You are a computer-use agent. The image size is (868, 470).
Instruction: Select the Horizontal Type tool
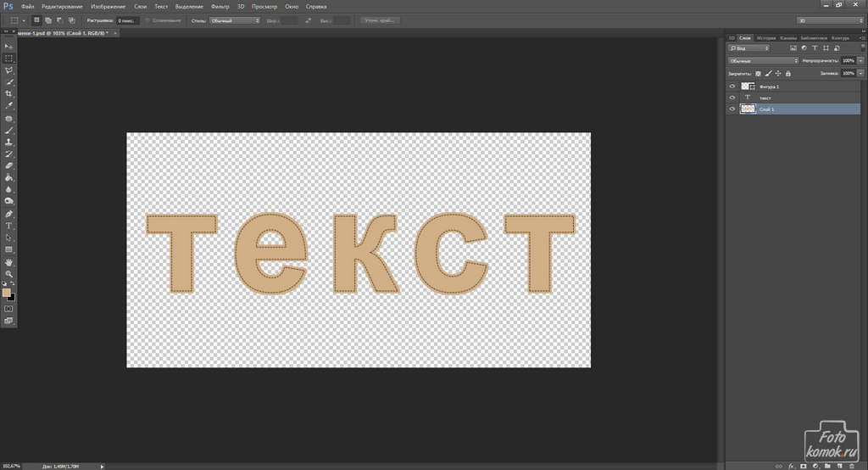(x=8, y=226)
